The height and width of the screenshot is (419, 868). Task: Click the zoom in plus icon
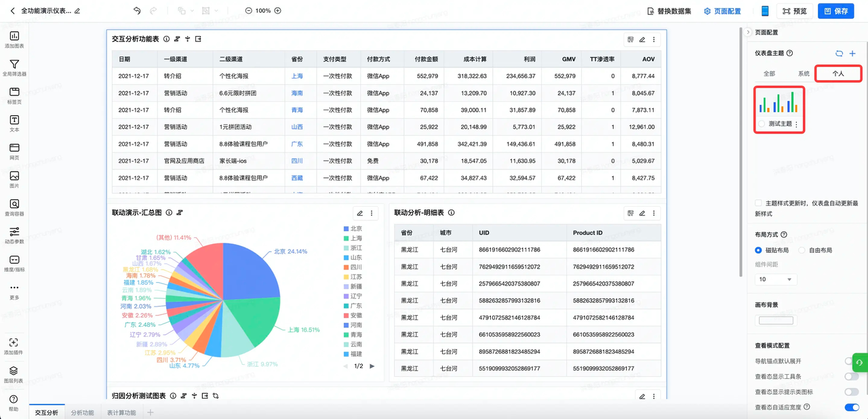tap(277, 11)
